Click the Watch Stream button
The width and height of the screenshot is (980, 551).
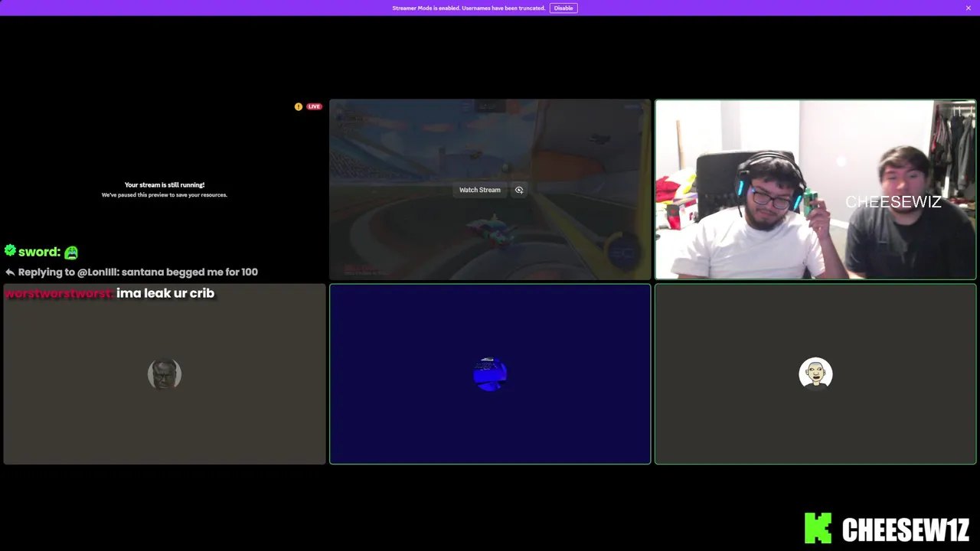[x=479, y=190]
